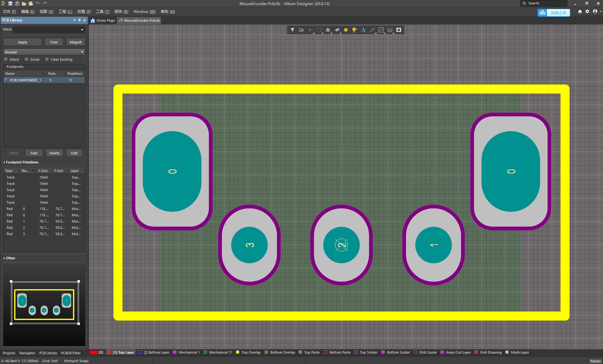Open the Mask dropdown
The width and height of the screenshot is (603, 364).
[x=49, y=30]
